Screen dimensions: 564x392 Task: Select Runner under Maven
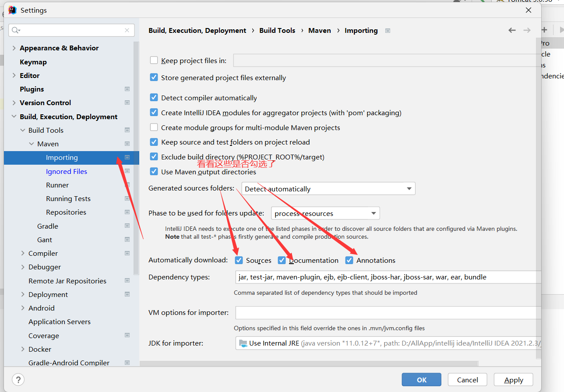click(x=57, y=185)
